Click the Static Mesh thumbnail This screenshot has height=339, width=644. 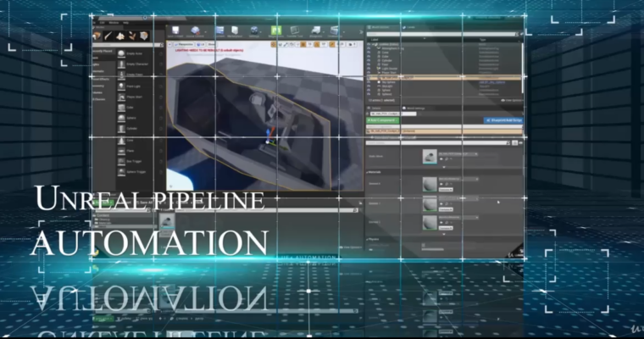tap(430, 157)
